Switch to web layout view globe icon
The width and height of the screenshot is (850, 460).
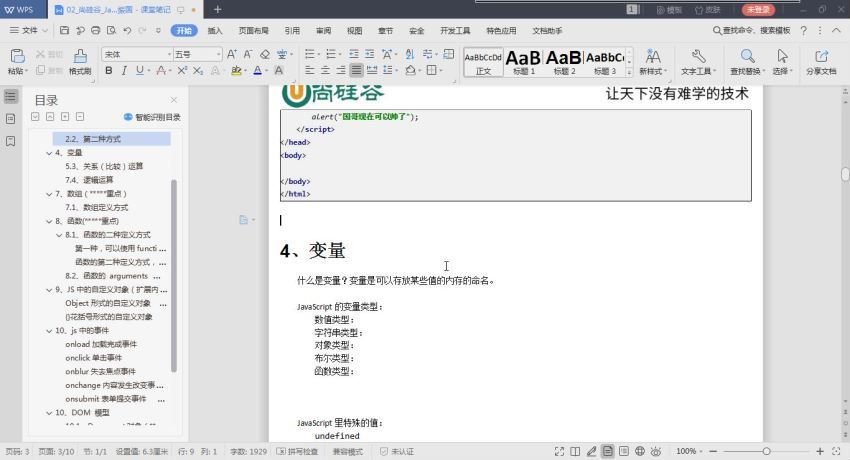[640, 451]
